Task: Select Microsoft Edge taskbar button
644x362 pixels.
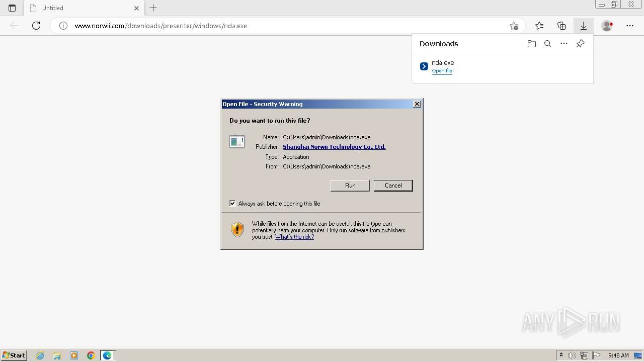Action: [x=108, y=355]
